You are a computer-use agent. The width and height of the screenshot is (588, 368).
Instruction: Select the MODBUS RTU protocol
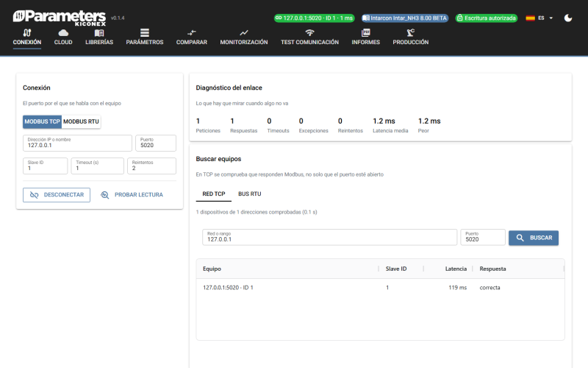(81, 121)
